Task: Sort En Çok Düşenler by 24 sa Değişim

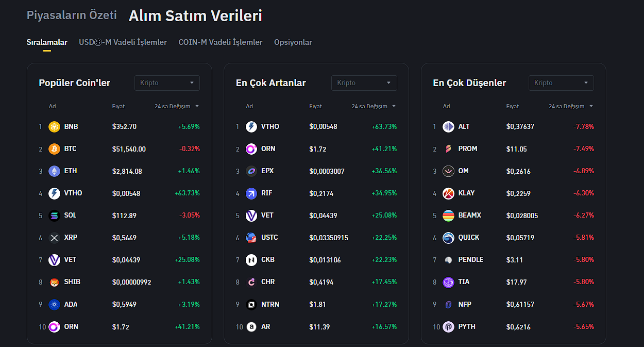Action: 570,106
